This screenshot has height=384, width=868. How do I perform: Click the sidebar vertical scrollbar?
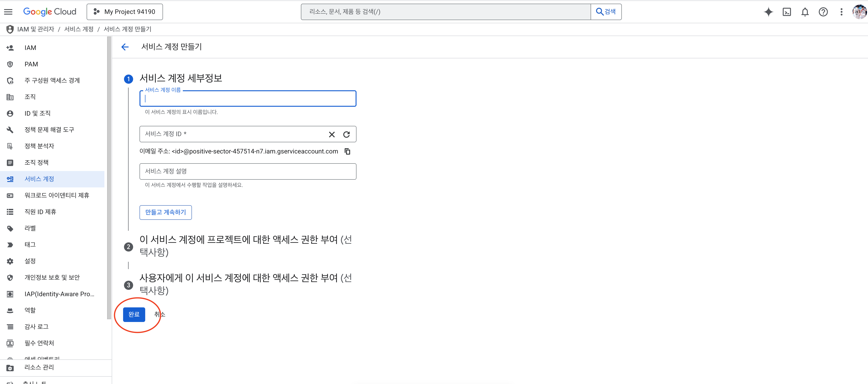(109, 178)
